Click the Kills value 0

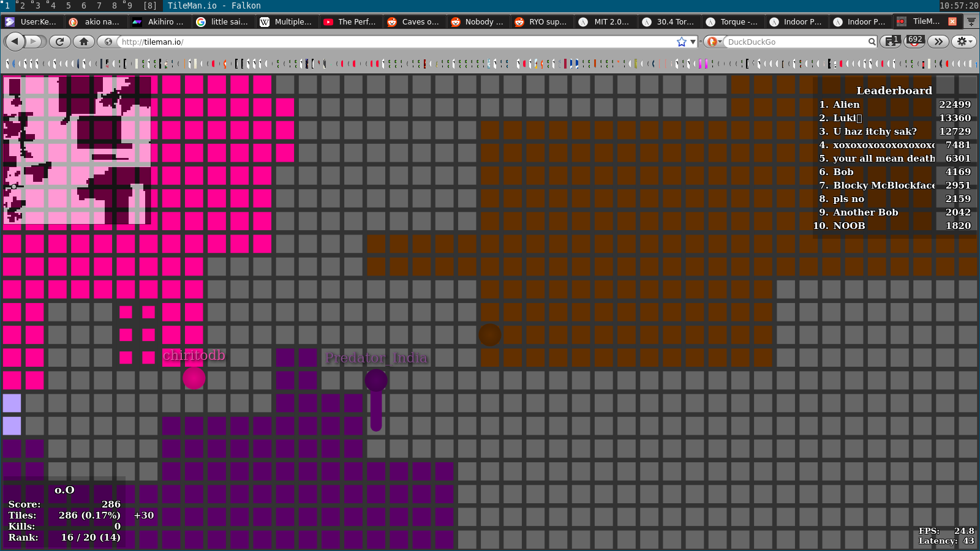pyautogui.click(x=118, y=527)
